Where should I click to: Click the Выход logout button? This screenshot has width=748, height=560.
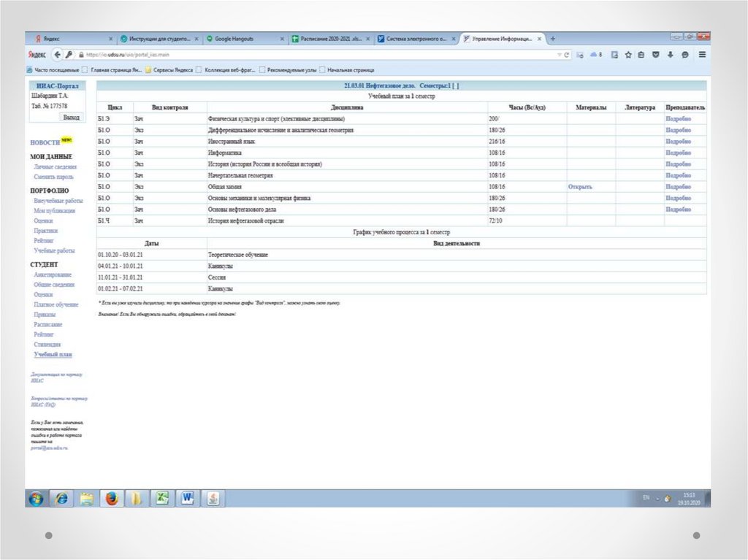71,117
